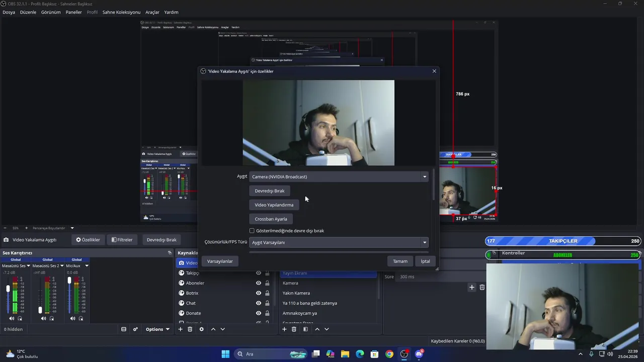Open Mic/Aux channel menu arrow
The width and height of the screenshot is (644, 362).
[x=87, y=266]
